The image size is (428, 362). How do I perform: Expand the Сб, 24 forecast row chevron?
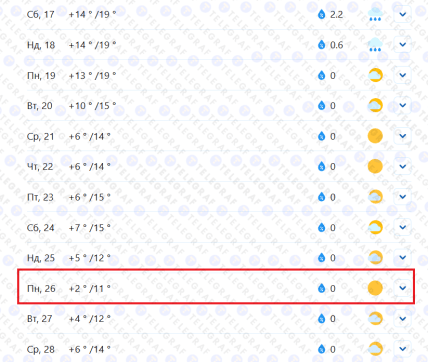tap(403, 227)
